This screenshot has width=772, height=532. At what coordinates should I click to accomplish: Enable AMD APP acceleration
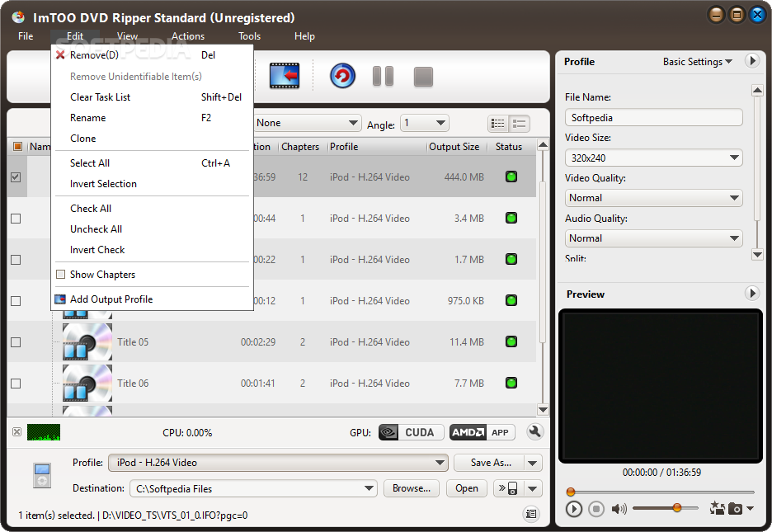(x=482, y=432)
